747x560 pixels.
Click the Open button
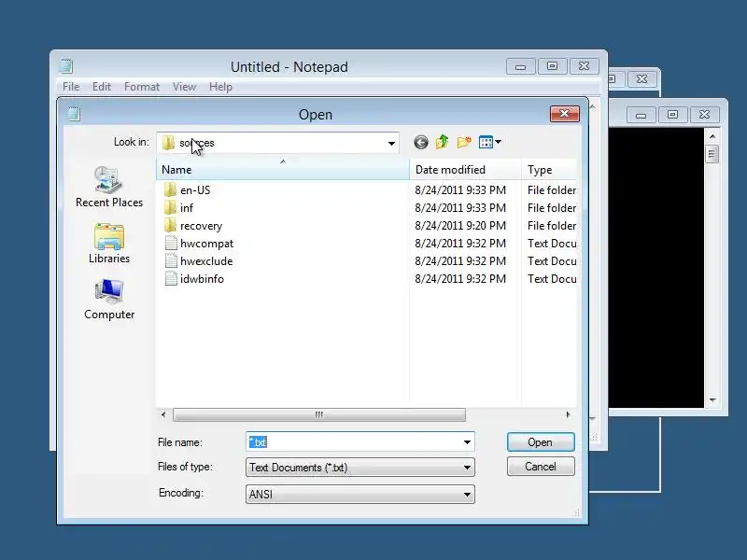pyautogui.click(x=541, y=441)
